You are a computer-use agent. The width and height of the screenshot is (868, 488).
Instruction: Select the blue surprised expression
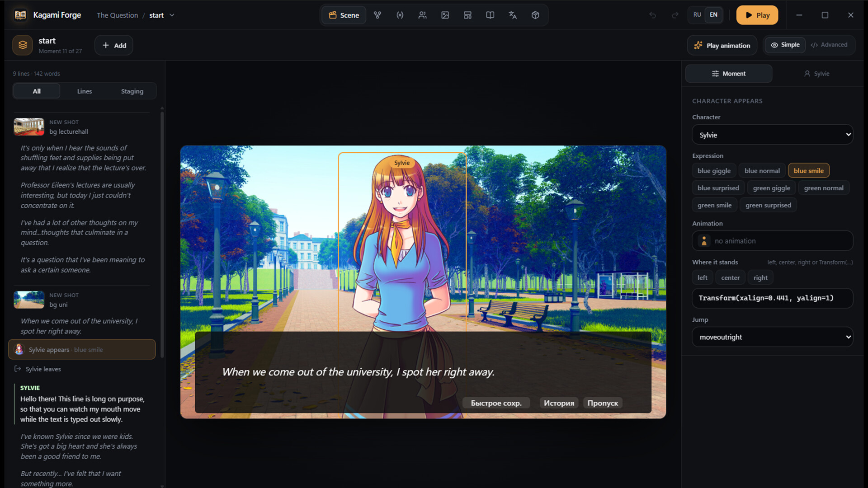tap(718, 188)
